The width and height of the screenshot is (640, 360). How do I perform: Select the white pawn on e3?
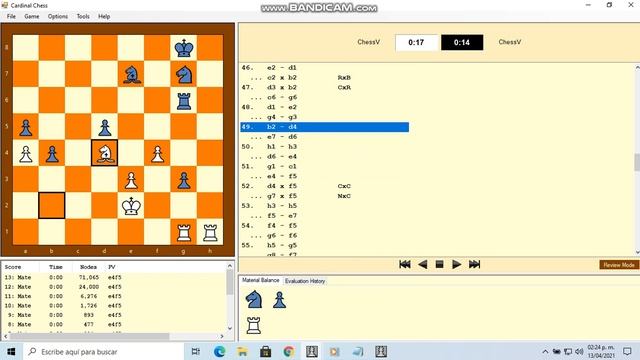131,180
